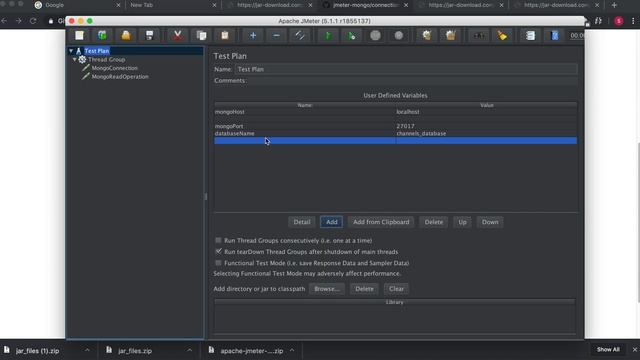Click Add from Clipboard button
This screenshot has width=640, height=360.
coord(381,222)
